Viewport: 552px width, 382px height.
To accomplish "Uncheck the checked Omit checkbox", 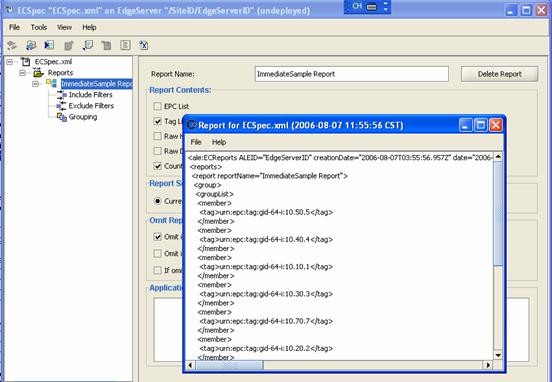I will click(x=157, y=237).
